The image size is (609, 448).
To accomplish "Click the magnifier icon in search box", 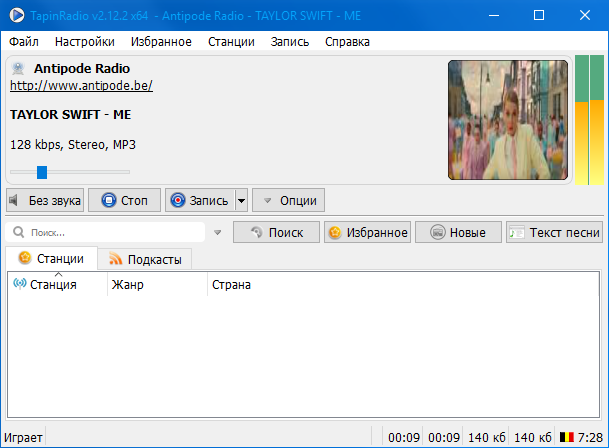I will pos(19,233).
